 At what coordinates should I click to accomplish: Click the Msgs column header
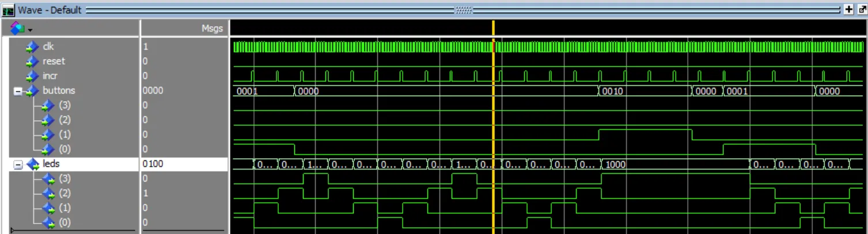click(x=212, y=28)
